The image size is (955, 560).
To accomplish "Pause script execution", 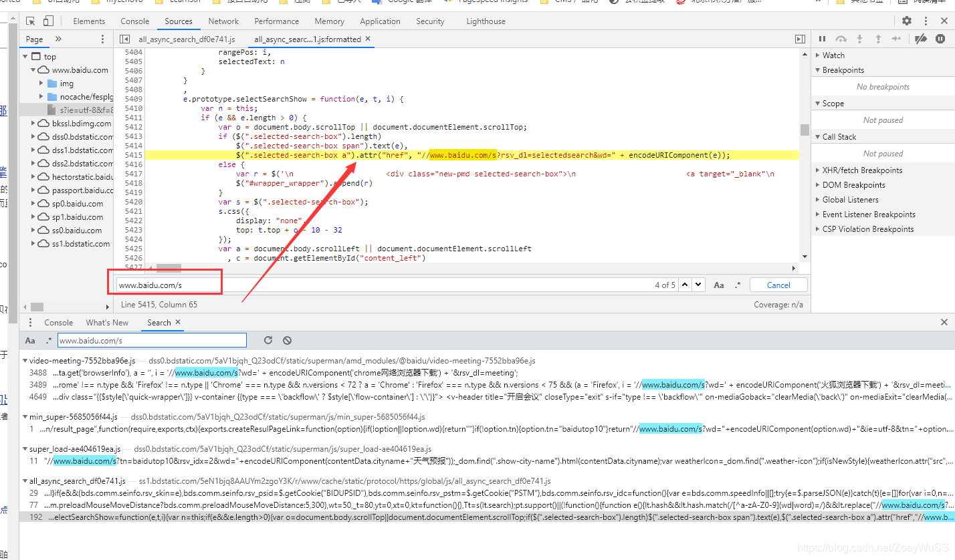I will (x=823, y=39).
